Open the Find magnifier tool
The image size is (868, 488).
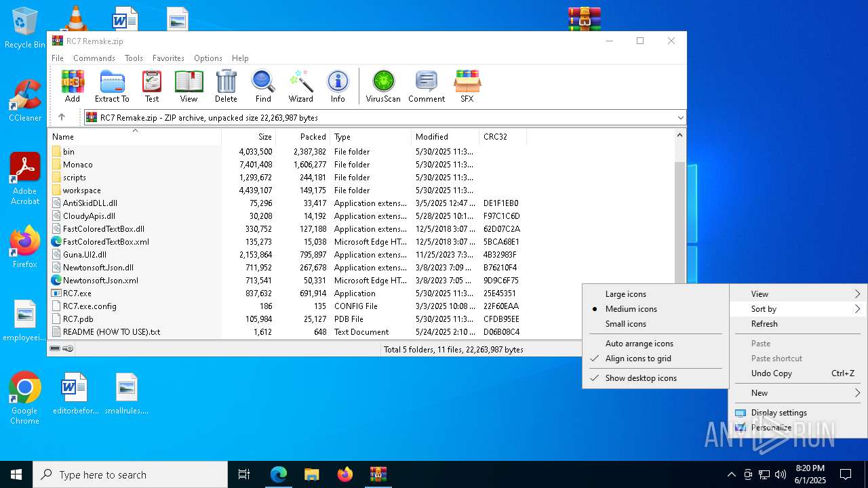click(x=263, y=86)
